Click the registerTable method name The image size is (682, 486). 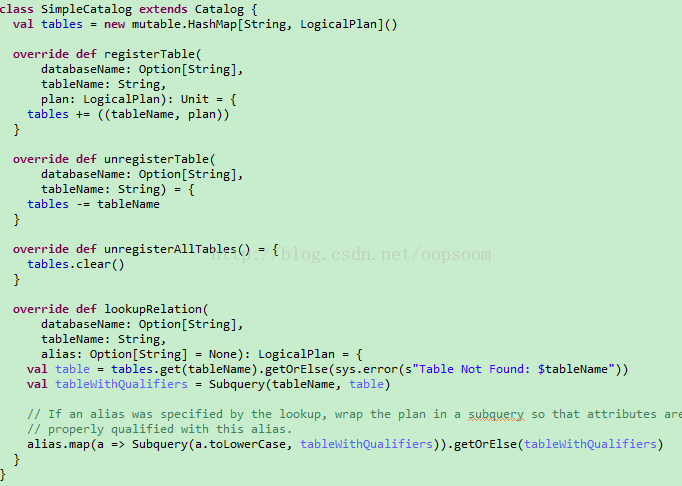click(x=149, y=54)
